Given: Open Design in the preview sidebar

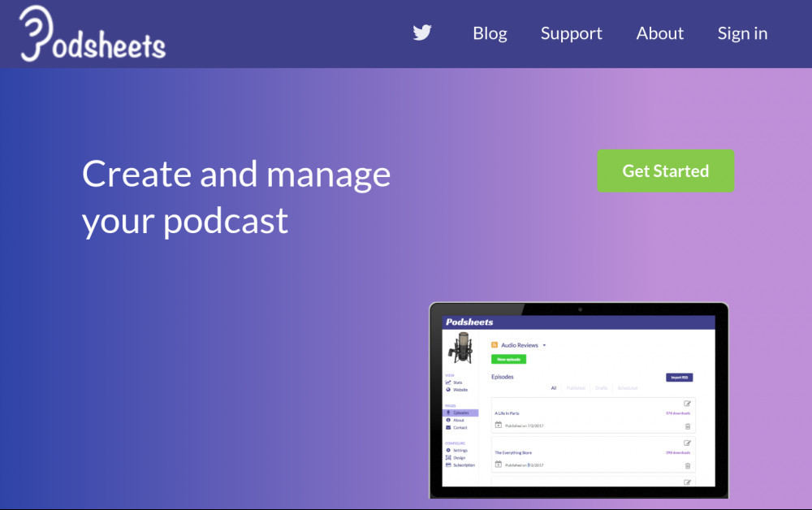Looking at the screenshot, I should [x=456, y=458].
